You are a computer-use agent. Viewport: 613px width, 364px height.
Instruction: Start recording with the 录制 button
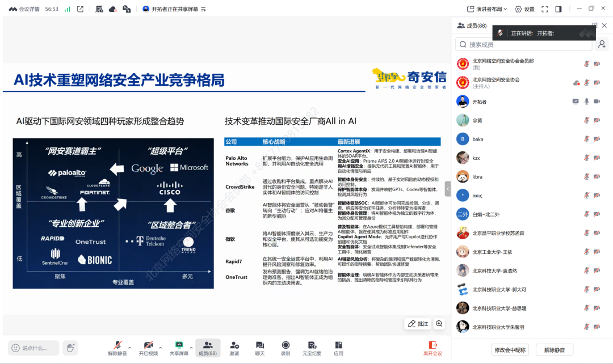pos(285,348)
